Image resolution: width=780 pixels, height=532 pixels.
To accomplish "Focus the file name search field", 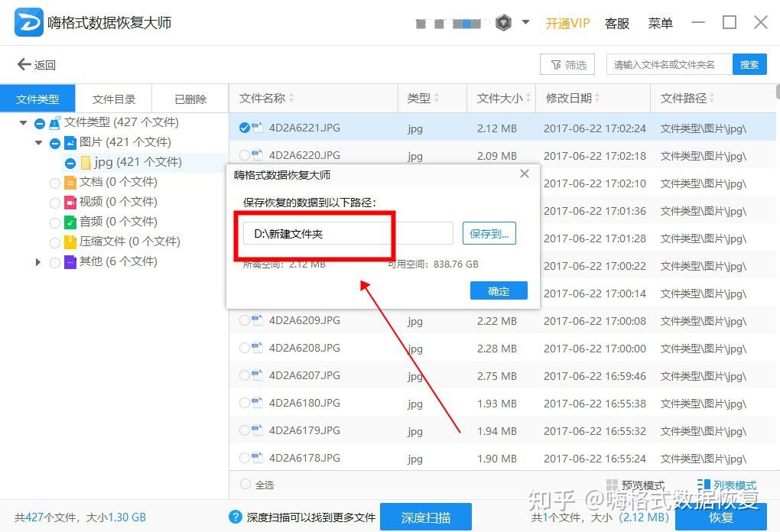I will tap(669, 65).
